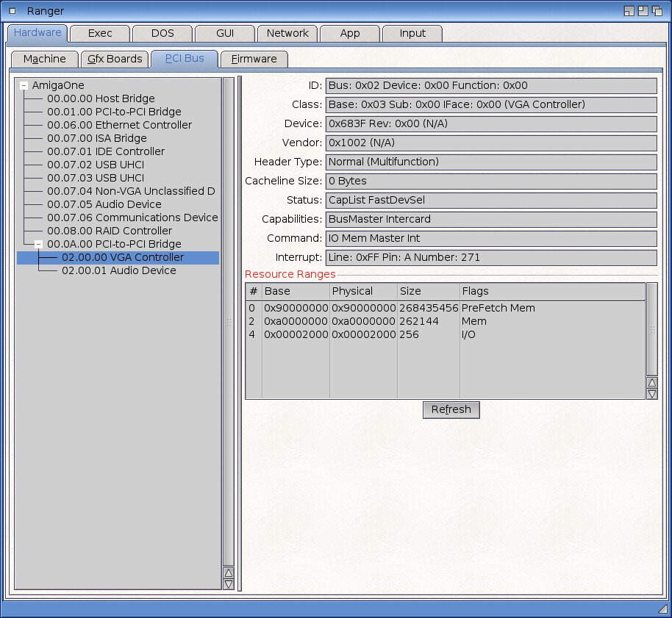This screenshot has height=618, width=672.
Task: Select 00.08.00 RAID Controller
Action: click(110, 231)
